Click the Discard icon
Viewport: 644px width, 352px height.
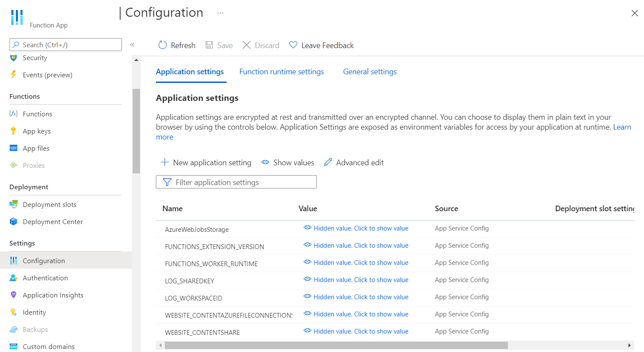point(247,45)
